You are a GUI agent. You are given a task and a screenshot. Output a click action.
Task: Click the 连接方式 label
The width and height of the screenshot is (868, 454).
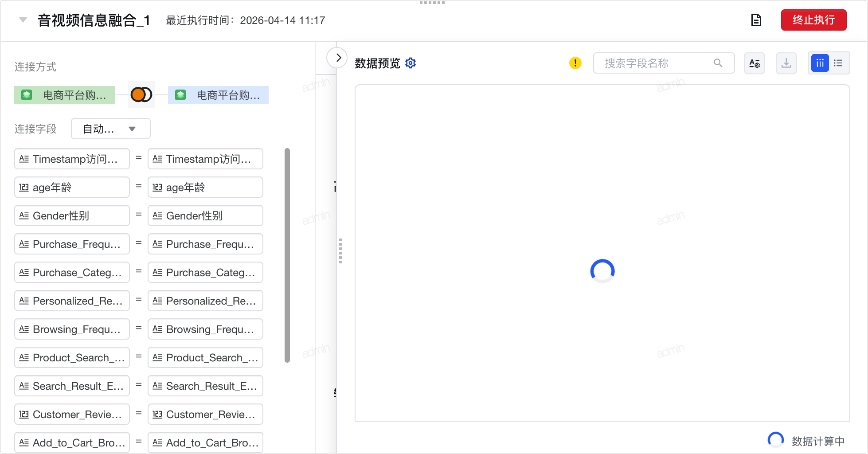pos(35,67)
